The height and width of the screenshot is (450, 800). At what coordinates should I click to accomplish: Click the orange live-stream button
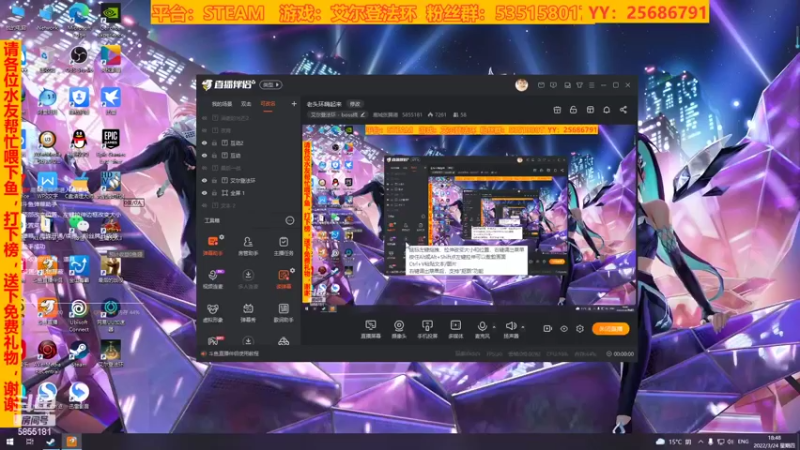coord(611,329)
